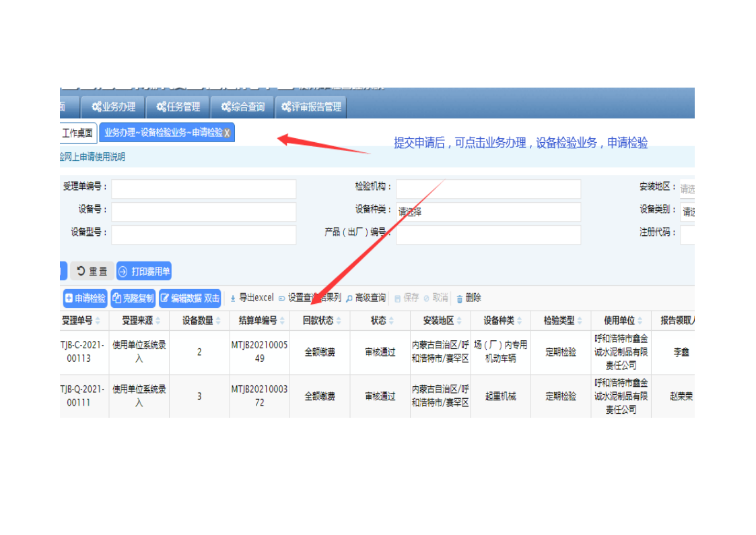
Task: Click the 编辑数据 pencil icon button
Action: (190, 298)
